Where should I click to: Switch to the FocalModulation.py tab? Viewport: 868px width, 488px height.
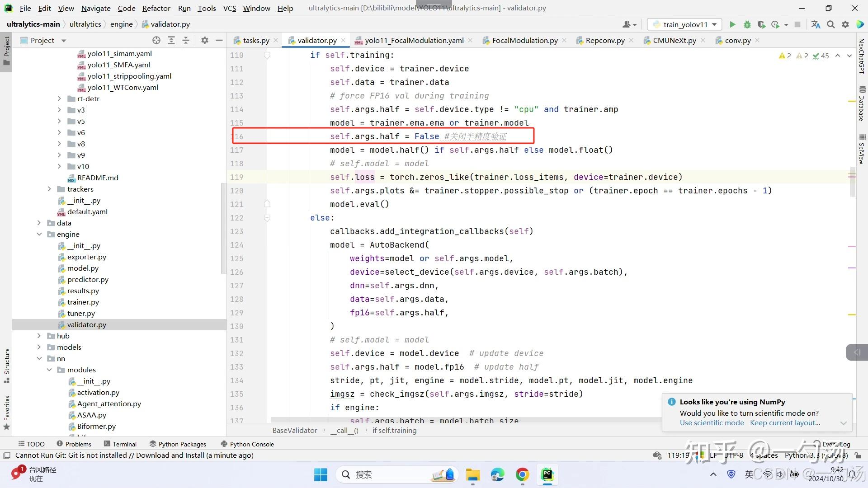(x=524, y=40)
